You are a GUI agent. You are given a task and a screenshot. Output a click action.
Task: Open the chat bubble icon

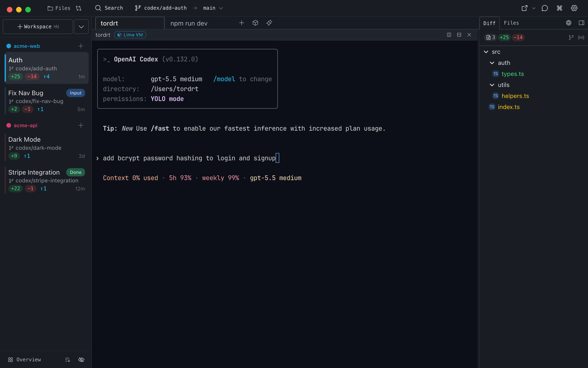(x=545, y=8)
